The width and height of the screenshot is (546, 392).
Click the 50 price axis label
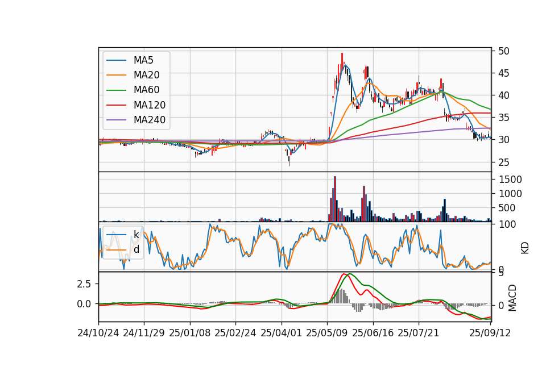(x=504, y=51)
